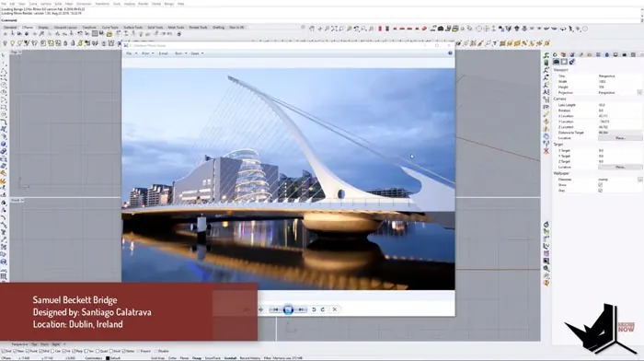Open the Render menu

click(143, 4)
